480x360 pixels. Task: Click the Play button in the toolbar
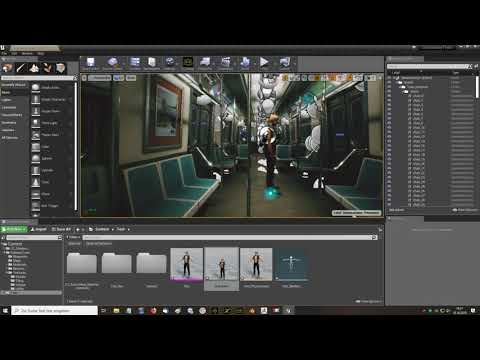click(x=264, y=63)
